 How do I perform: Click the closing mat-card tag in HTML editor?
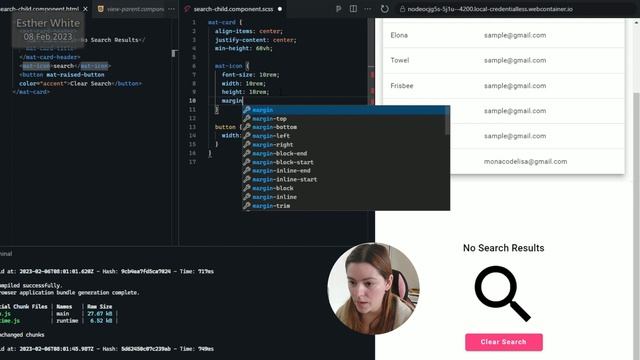(31, 92)
